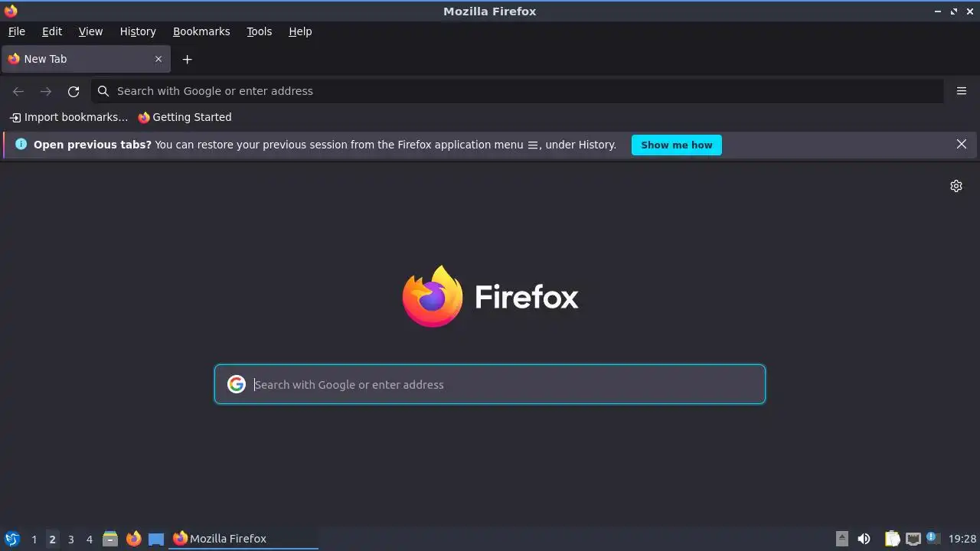Click the 19:28 clock
This screenshot has width=980, height=551.
point(962,539)
